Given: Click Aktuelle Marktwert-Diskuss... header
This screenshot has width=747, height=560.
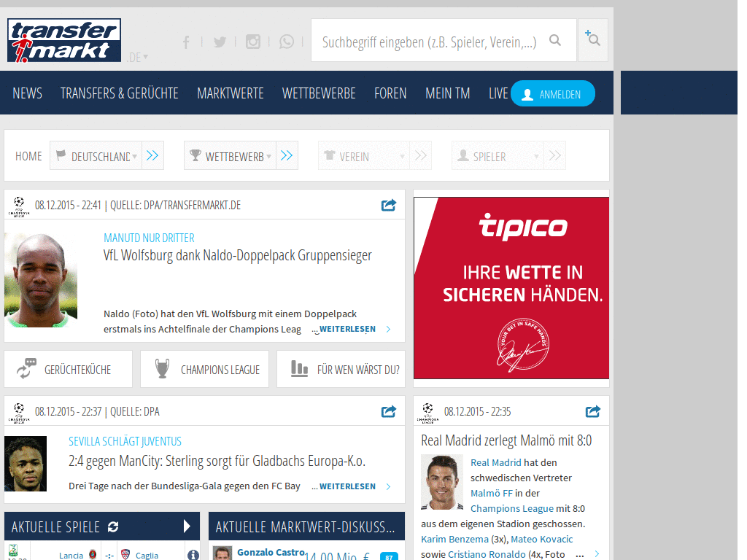Looking at the screenshot, I should pyautogui.click(x=306, y=526).
